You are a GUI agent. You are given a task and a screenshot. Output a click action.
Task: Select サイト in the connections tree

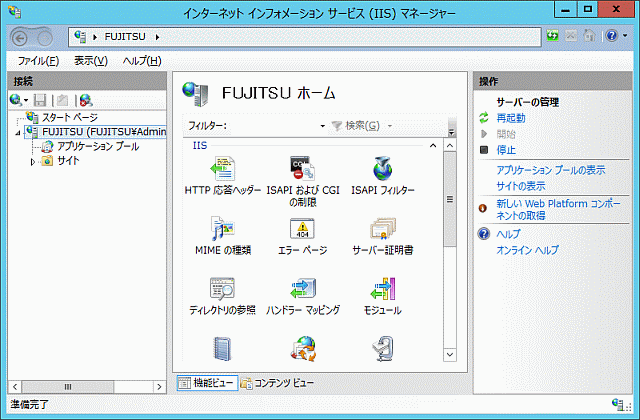coord(68,161)
